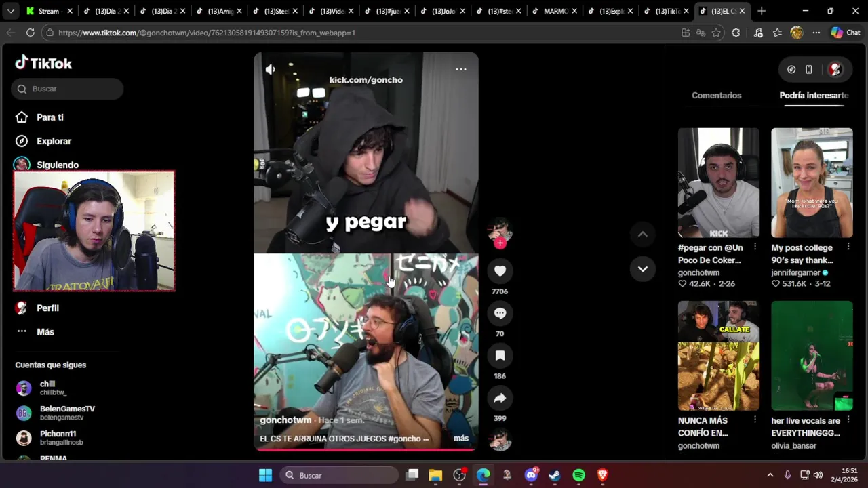Go to next video with down chevron
Screen dimensions: 868x488
(643, 269)
